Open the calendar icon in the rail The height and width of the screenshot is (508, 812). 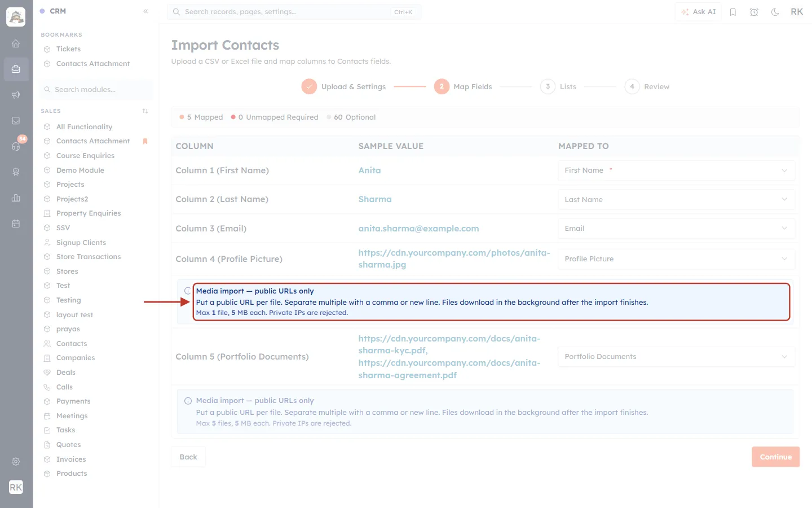coord(16,224)
